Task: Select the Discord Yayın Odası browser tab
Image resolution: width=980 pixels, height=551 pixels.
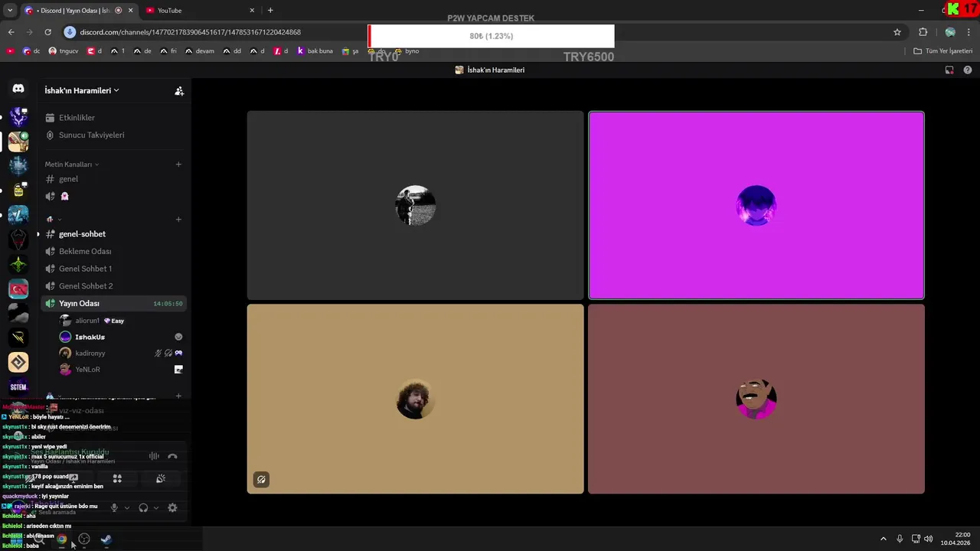Action: 78,11
